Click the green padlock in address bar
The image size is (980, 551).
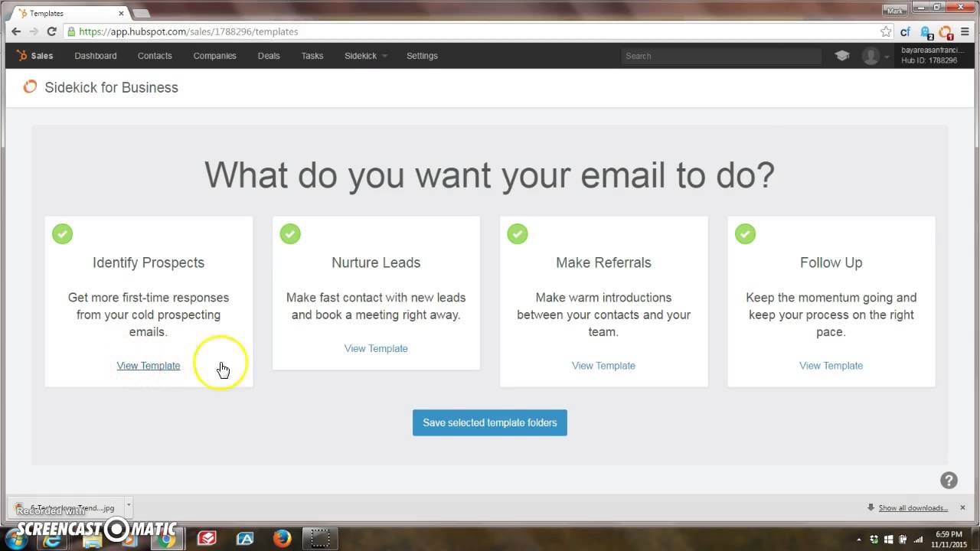[x=71, y=31]
